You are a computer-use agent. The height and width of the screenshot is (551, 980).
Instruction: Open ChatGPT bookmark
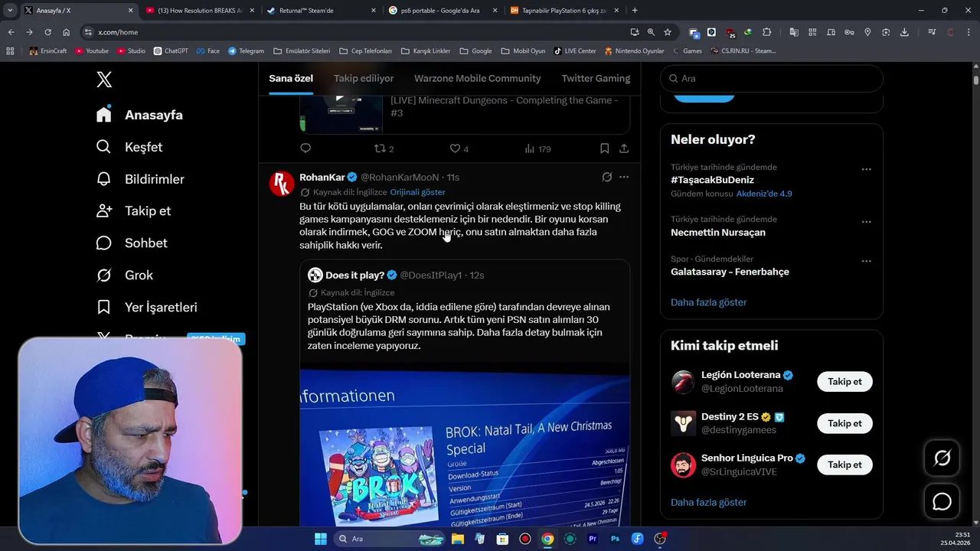171,51
